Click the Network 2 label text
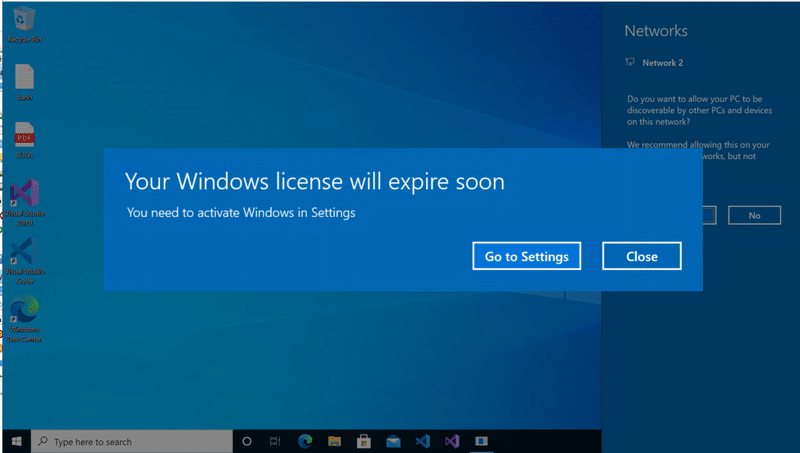This screenshot has height=453, width=800. pos(662,63)
